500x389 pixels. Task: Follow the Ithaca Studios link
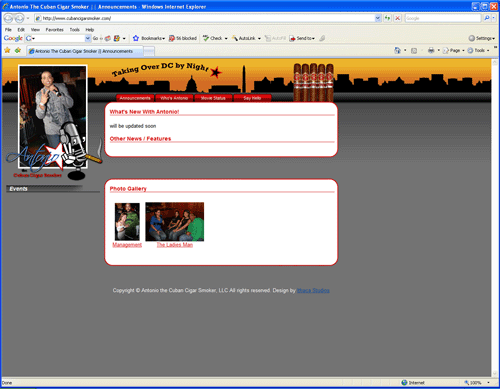(313, 291)
